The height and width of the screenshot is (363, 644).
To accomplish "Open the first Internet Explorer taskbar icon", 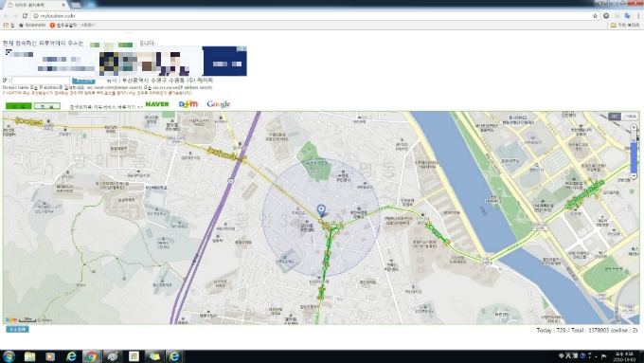I will point(71,356).
